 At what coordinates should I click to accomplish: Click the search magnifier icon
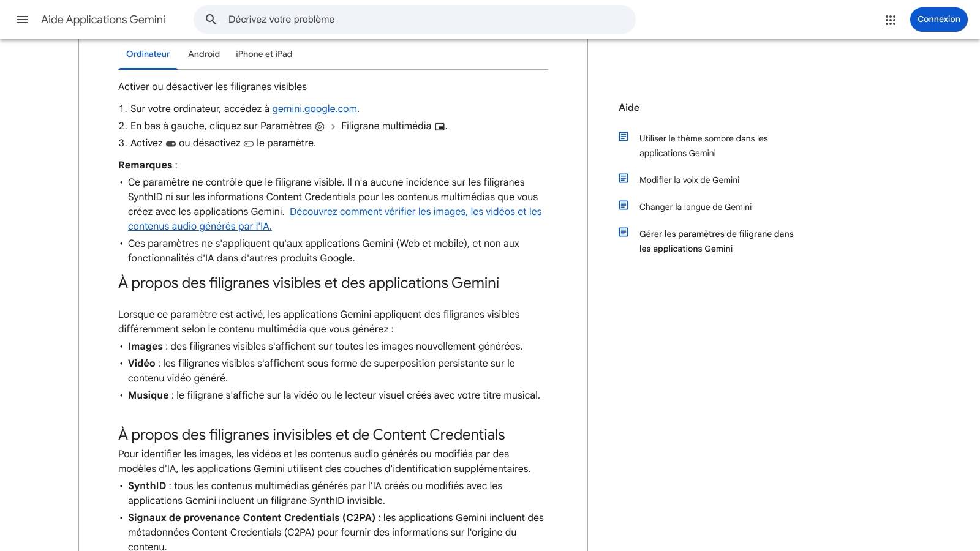[x=211, y=20]
